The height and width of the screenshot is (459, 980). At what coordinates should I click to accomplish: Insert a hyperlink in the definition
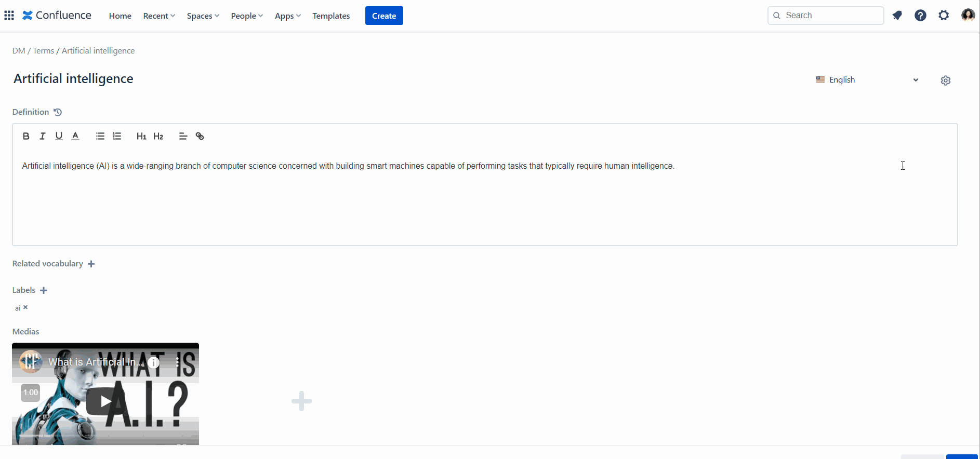[x=200, y=136]
